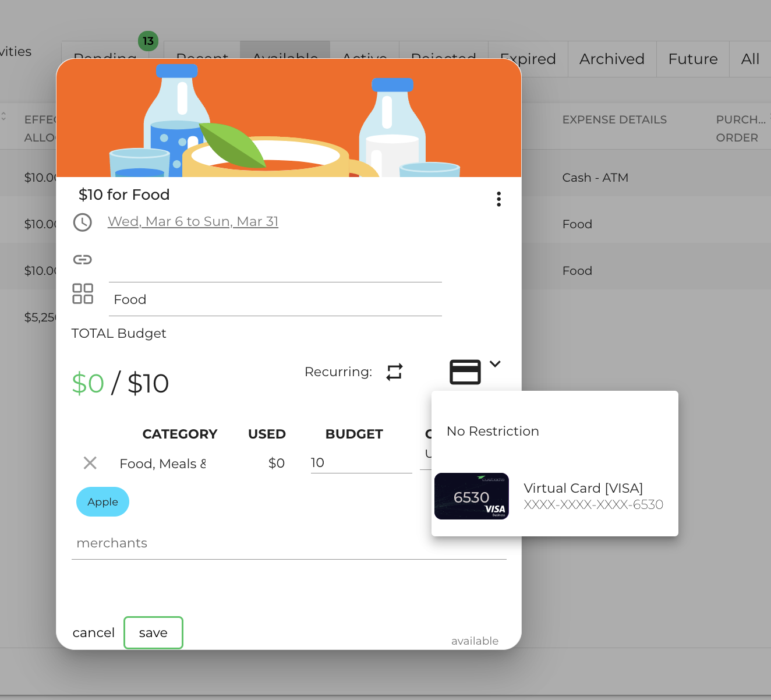Click the $10 for Food title

124,195
